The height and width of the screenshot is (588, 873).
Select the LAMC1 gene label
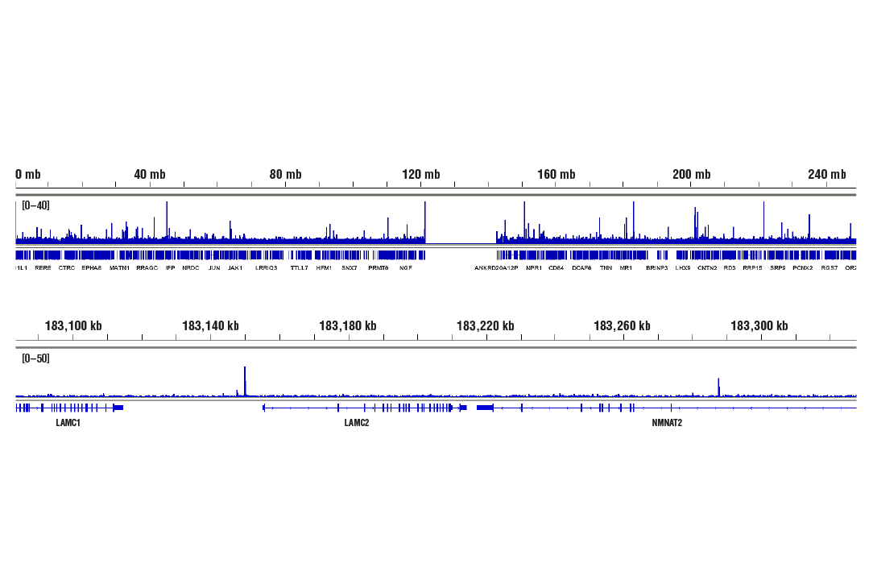68,422
